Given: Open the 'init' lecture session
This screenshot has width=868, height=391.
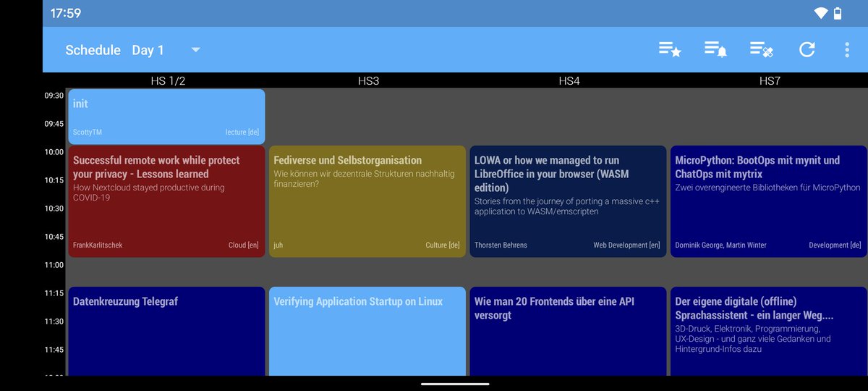Looking at the screenshot, I should coord(166,117).
